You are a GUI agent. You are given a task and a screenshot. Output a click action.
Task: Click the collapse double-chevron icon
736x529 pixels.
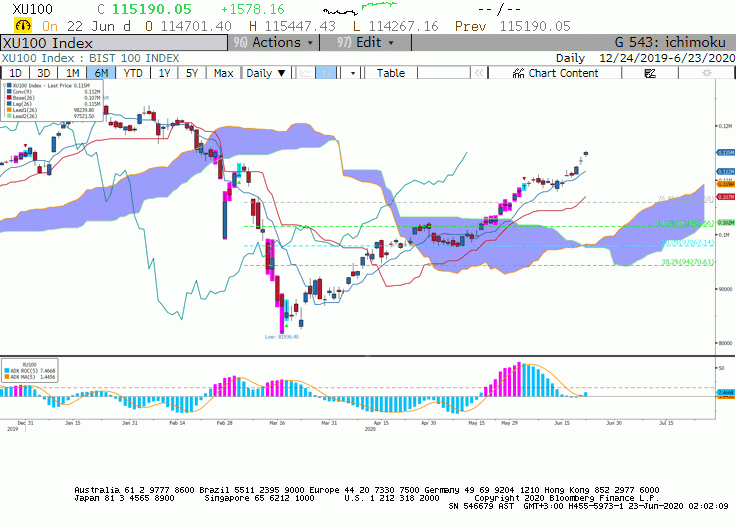tap(479, 73)
